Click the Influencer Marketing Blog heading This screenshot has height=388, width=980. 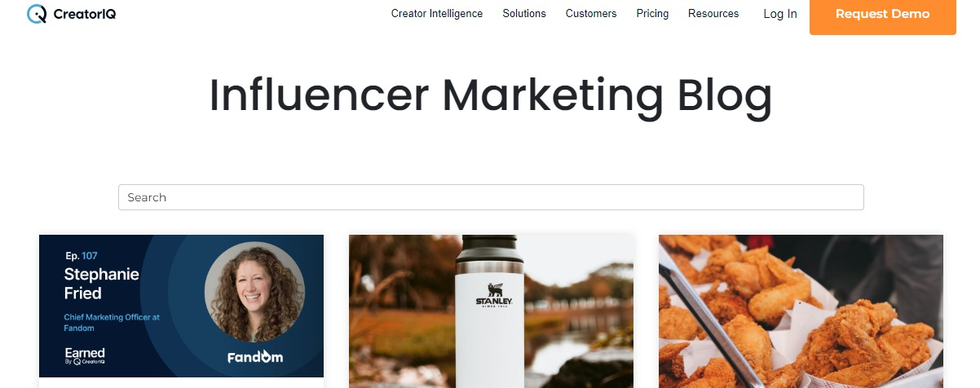pyautogui.click(x=491, y=95)
